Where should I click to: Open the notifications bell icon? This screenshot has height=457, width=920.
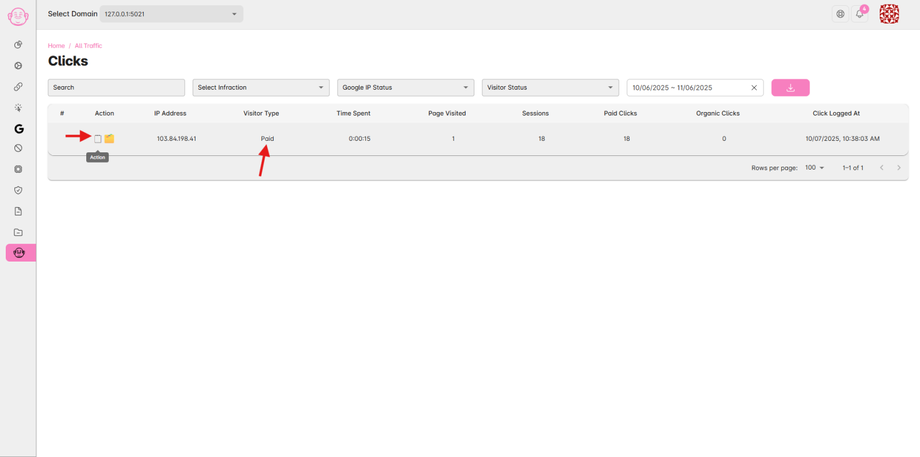pos(860,14)
